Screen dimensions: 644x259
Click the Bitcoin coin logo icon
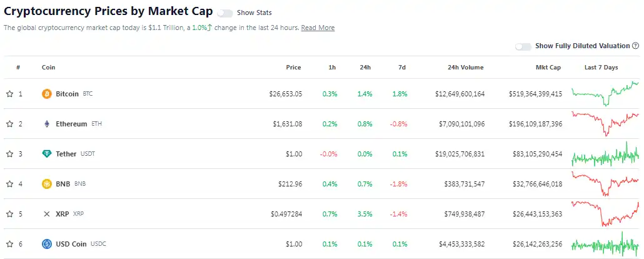pyautogui.click(x=46, y=94)
